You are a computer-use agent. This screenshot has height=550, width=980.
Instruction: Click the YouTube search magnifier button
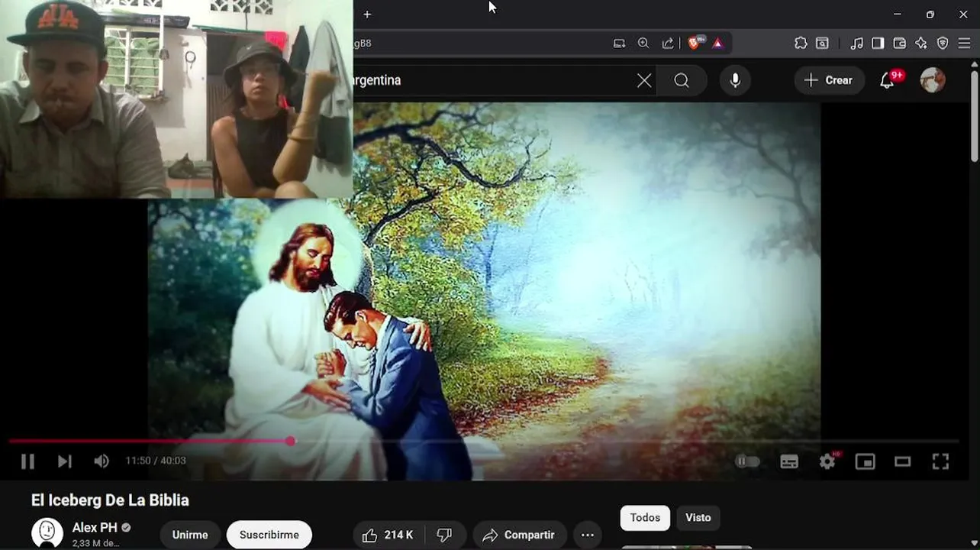click(682, 80)
